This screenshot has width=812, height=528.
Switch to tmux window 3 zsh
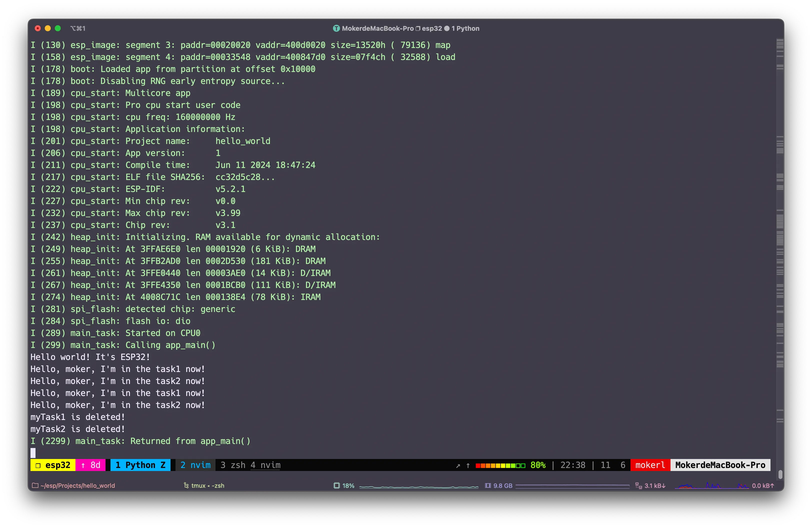coord(233,465)
